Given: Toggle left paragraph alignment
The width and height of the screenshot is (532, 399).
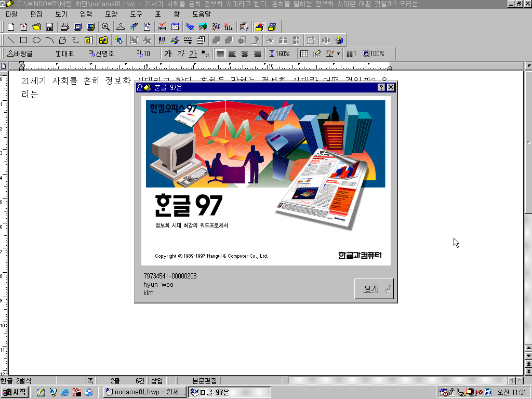Looking at the screenshot, I should click(x=232, y=54).
